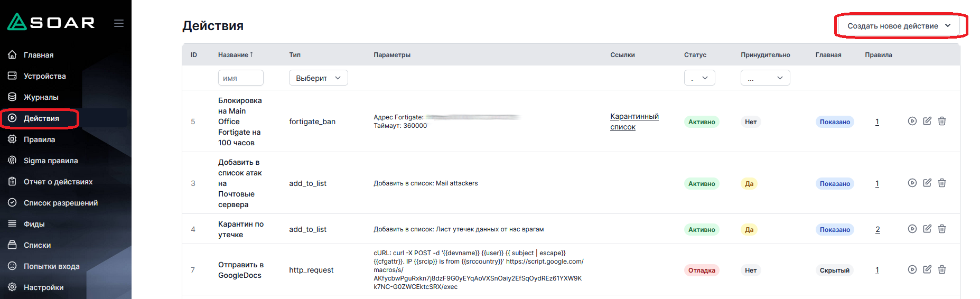Go to Sigma правила section
This screenshot has height=299, width=980.
(50, 161)
